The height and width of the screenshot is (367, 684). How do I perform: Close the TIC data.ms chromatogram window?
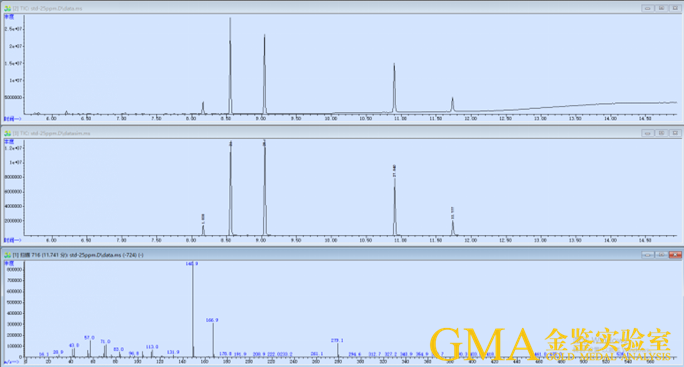tap(675, 8)
